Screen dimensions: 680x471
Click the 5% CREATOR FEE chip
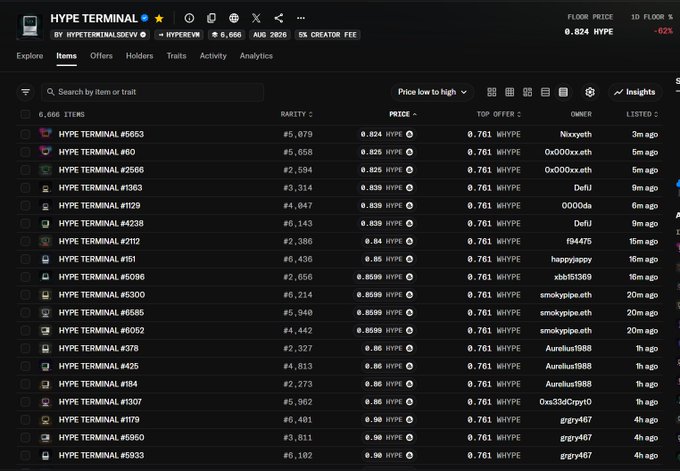pos(327,35)
